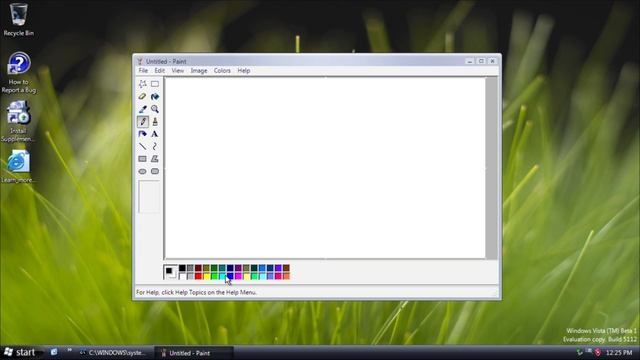Select the Text tool
Screen dimensions: 640x360
[155, 134]
